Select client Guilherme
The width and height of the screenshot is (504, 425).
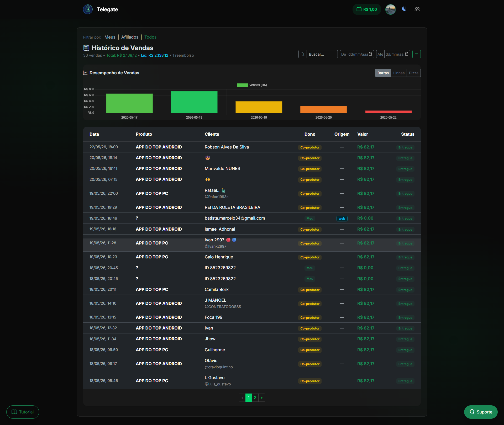pos(215,350)
